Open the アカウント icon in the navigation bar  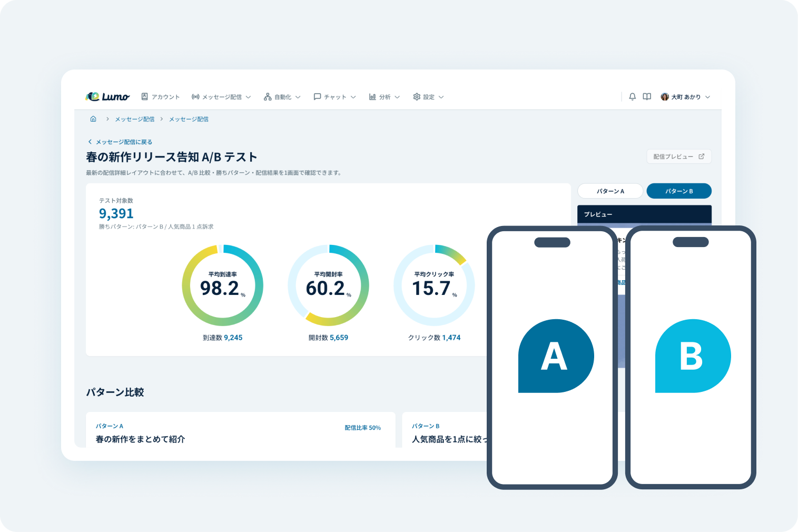145,96
